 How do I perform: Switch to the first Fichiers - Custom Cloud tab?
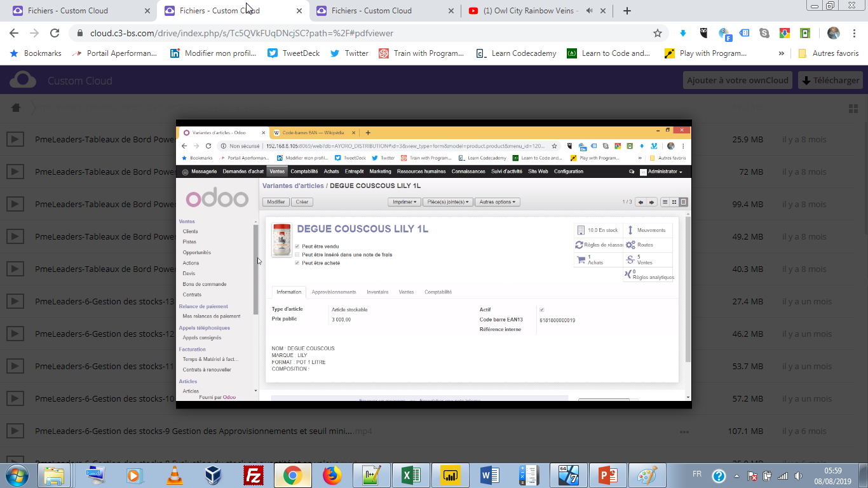click(x=67, y=11)
